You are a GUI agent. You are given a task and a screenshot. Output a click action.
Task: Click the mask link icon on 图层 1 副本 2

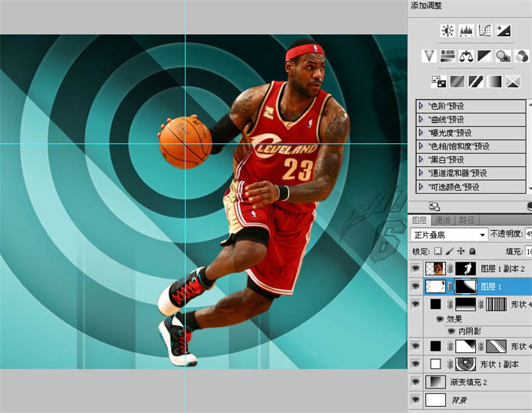coord(451,268)
